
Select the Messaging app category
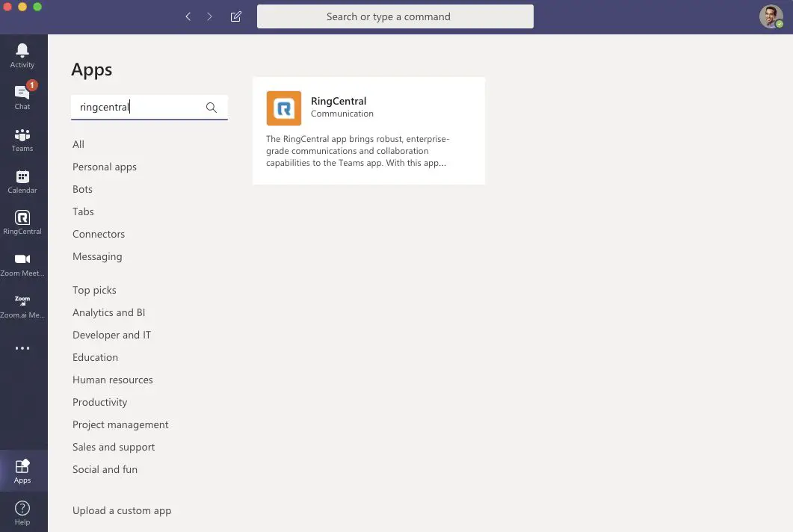point(97,256)
